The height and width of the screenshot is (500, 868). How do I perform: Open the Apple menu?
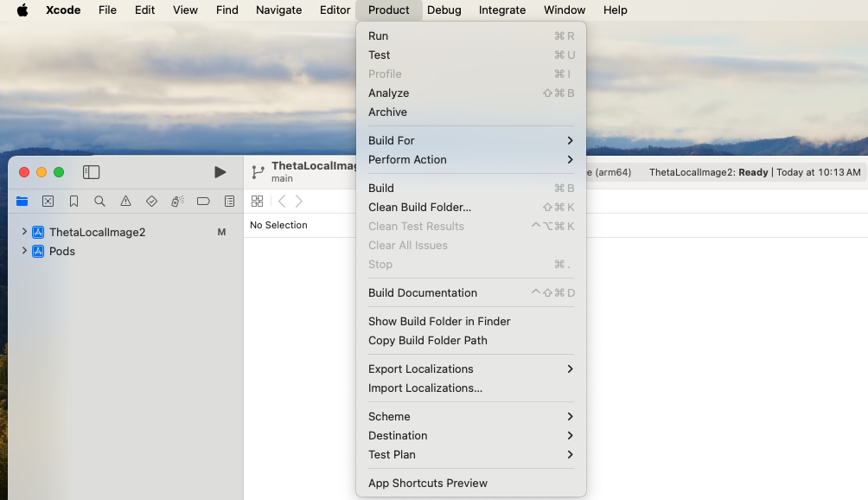(22, 10)
